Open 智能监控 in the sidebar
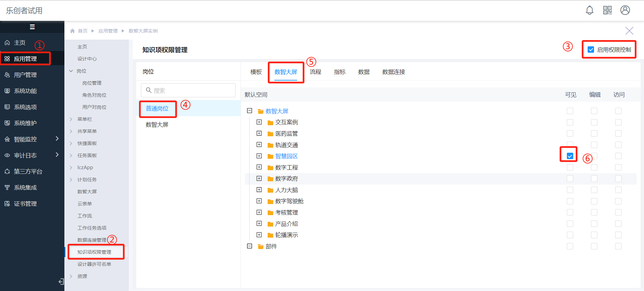Image resolution: width=644 pixels, height=291 pixels. 25,139
